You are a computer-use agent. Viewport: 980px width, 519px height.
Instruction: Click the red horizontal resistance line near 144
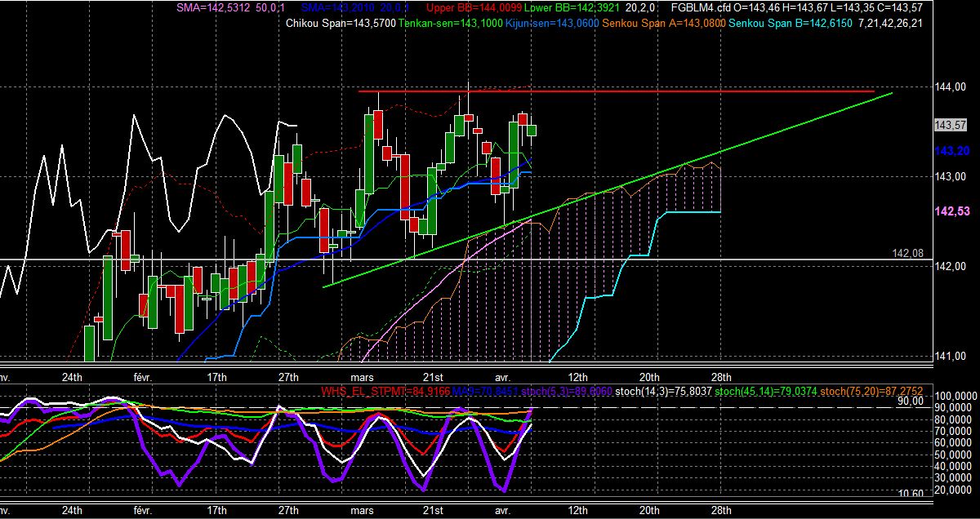617,91
